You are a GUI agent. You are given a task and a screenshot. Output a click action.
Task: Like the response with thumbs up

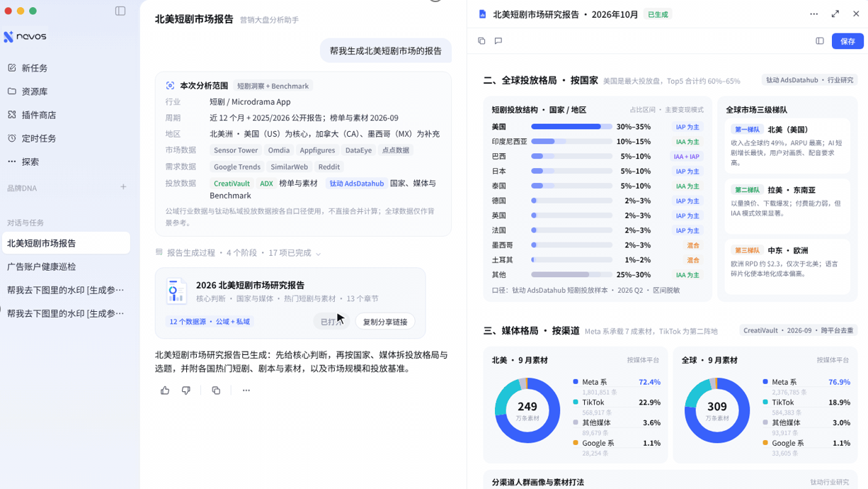click(165, 390)
